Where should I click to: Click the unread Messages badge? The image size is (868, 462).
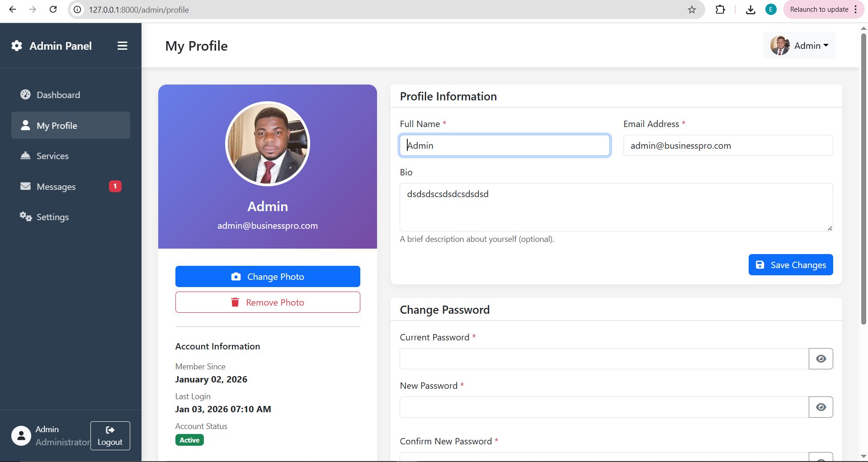click(x=115, y=186)
